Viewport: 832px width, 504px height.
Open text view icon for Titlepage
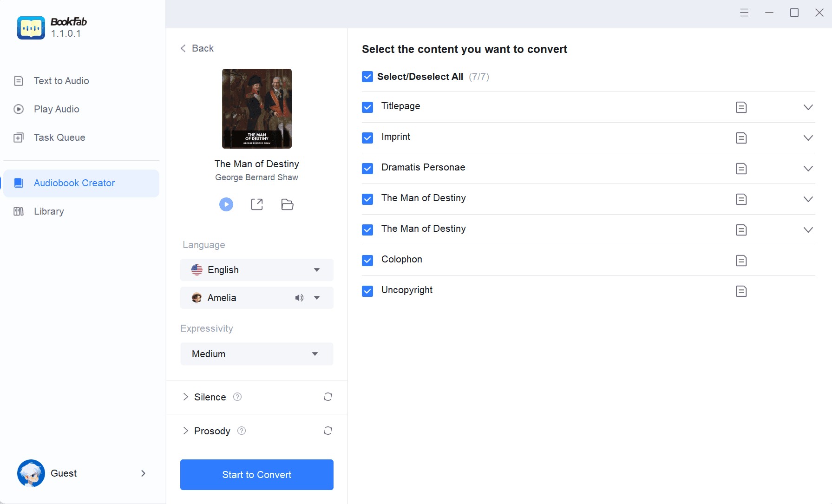741,107
